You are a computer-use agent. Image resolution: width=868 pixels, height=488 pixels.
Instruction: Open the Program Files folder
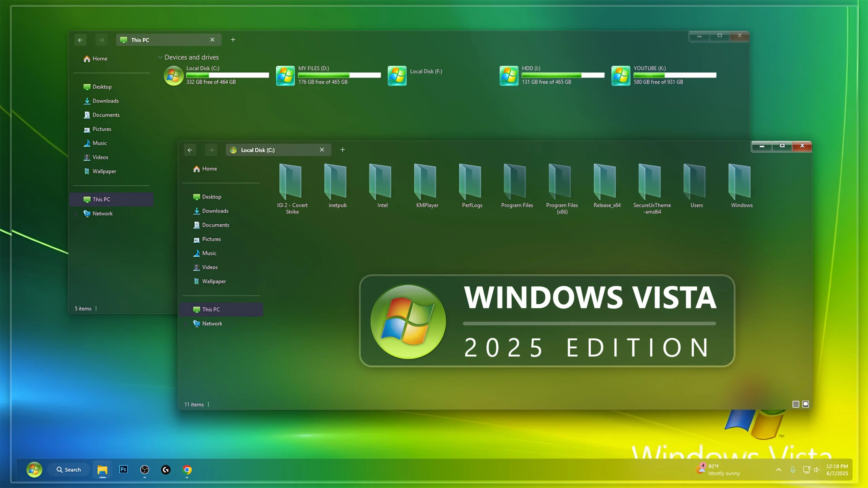click(x=517, y=186)
